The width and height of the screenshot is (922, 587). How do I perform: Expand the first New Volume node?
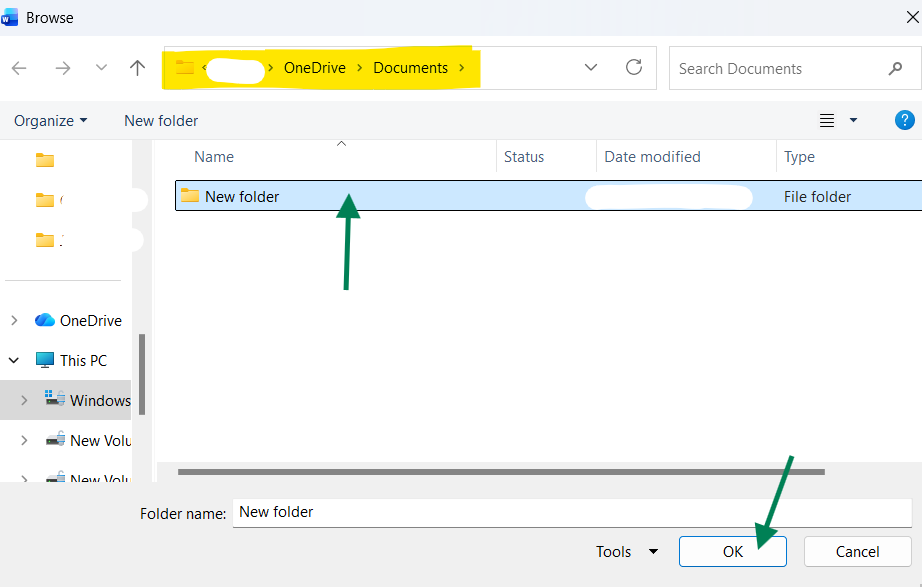[24, 440]
